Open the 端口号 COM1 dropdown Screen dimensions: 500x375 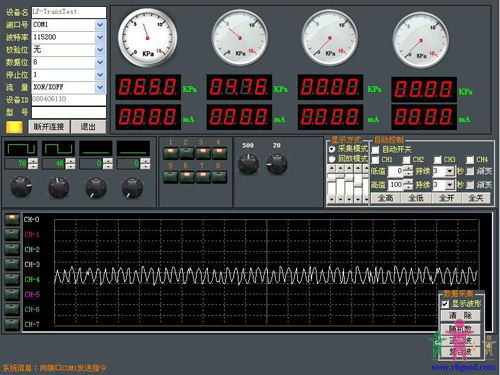tap(100, 25)
